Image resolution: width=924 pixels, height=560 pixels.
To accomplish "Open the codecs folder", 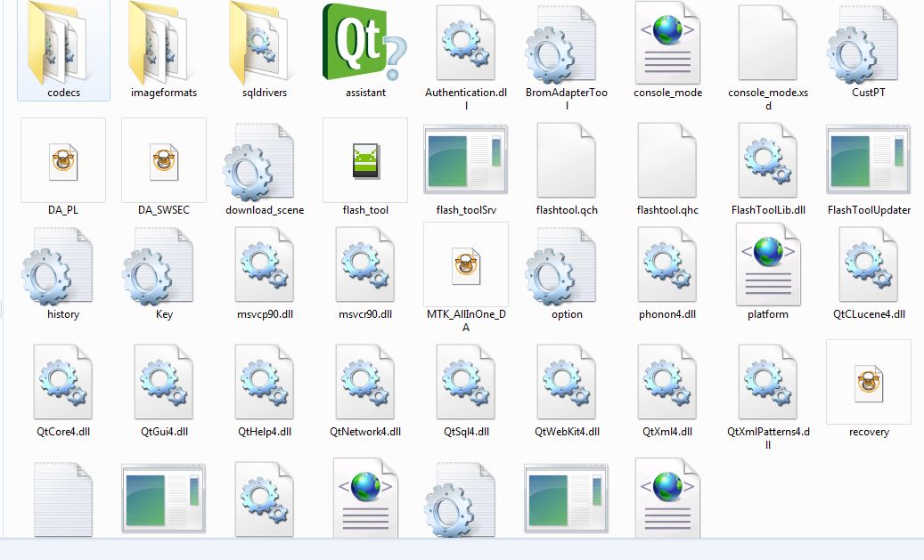I will (63, 50).
